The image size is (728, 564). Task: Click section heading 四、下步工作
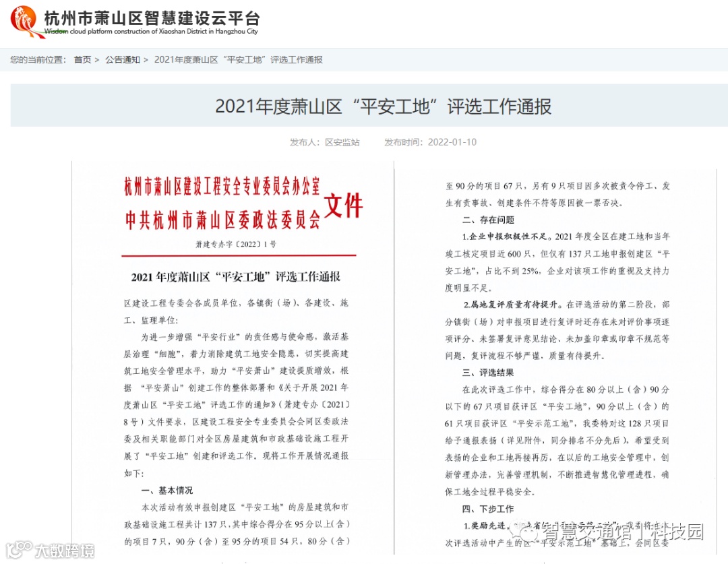(489, 509)
